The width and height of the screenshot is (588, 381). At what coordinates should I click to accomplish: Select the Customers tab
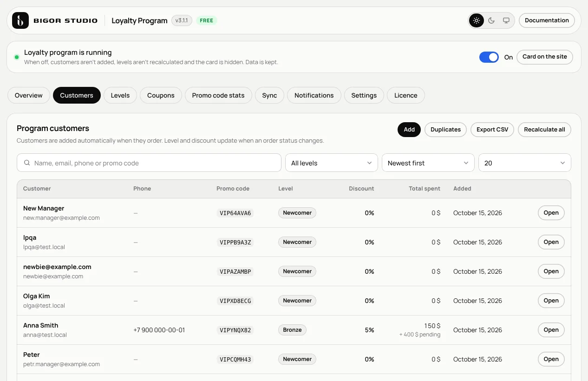77,95
